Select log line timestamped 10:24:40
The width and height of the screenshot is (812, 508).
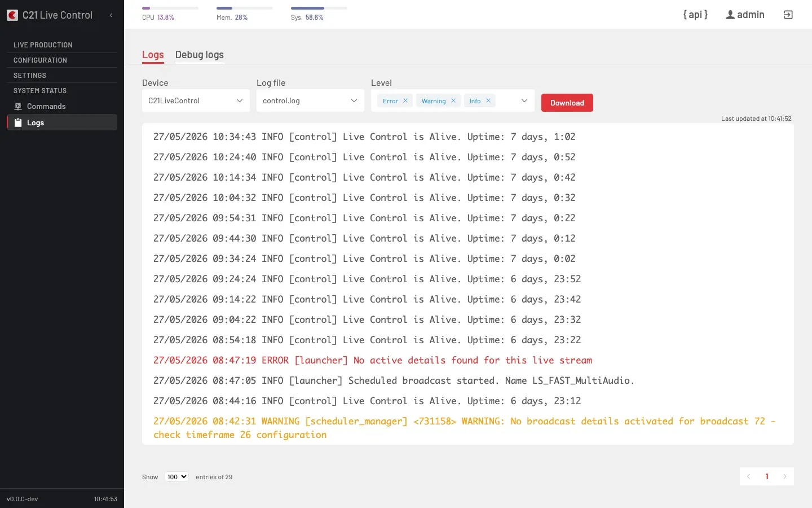point(364,157)
